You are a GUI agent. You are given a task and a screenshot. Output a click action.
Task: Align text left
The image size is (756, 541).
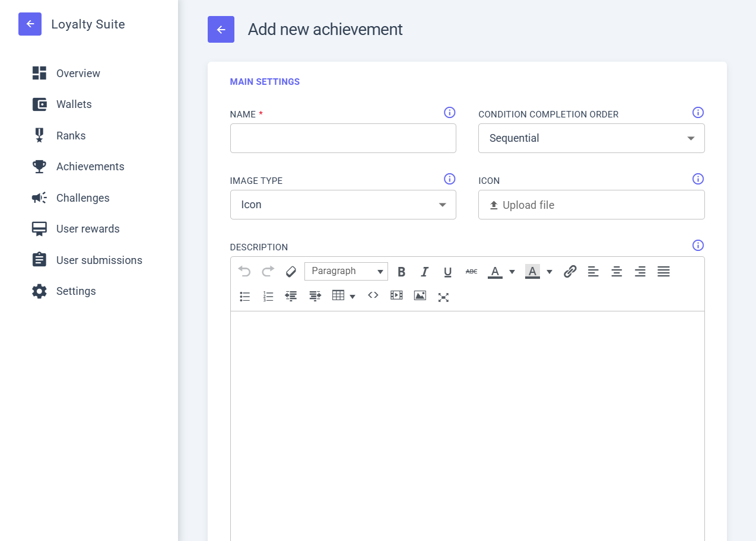pos(593,271)
